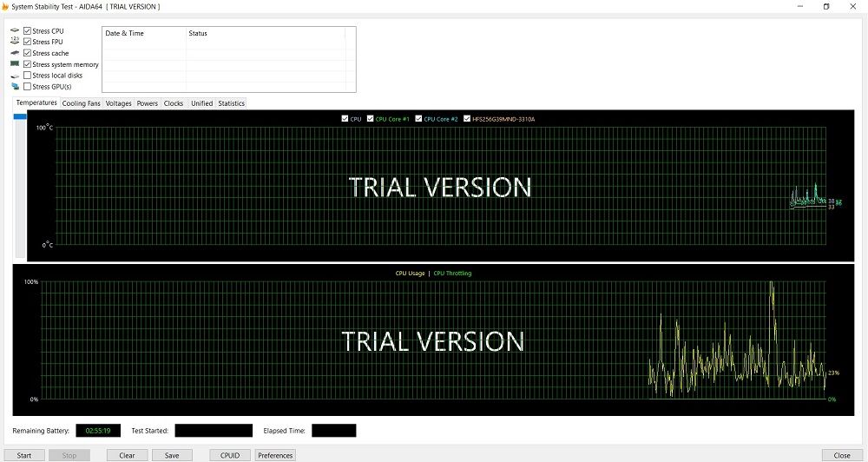Open the CPUID panel
Image resolution: width=868 pixels, height=462 pixels.
point(230,455)
